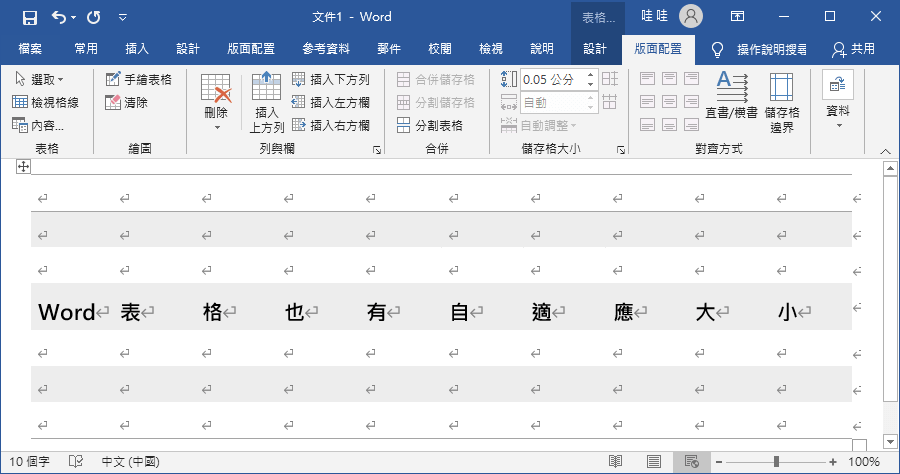The image size is (900, 474).
Task: Open the table tools 設計 tab
Action: pyautogui.click(x=595, y=49)
